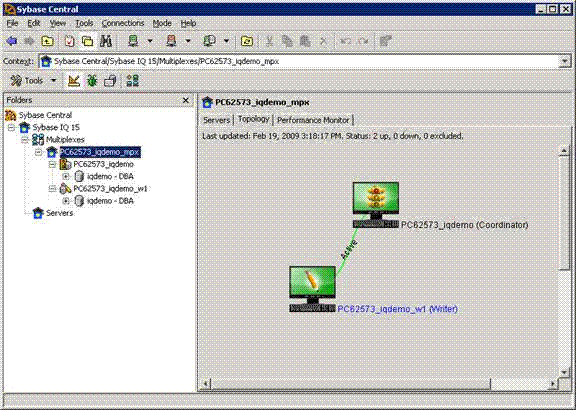Select Multiplexes in the tree
The image size is (576, 410).
click(x=65, y=140)
